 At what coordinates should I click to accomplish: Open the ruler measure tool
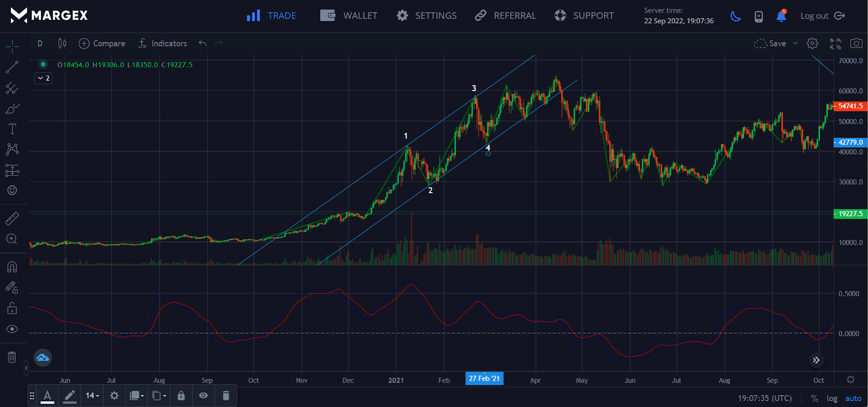coord(12,218)
